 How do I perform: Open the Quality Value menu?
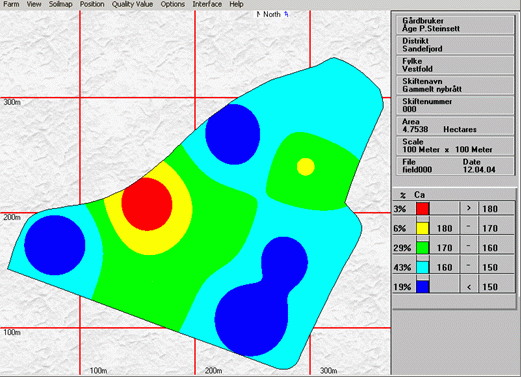click(132, 4)
